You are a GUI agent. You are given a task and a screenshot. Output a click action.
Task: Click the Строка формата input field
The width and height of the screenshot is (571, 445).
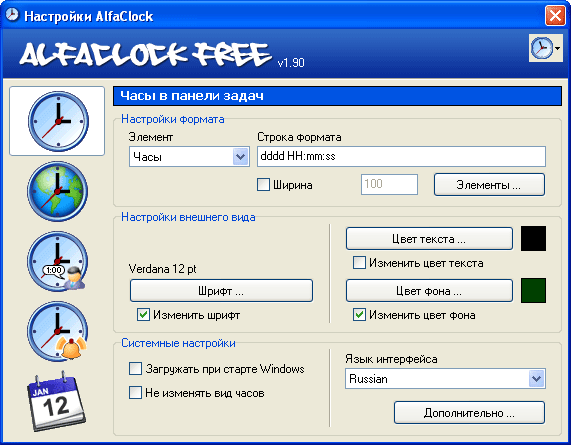pos(401,157)
